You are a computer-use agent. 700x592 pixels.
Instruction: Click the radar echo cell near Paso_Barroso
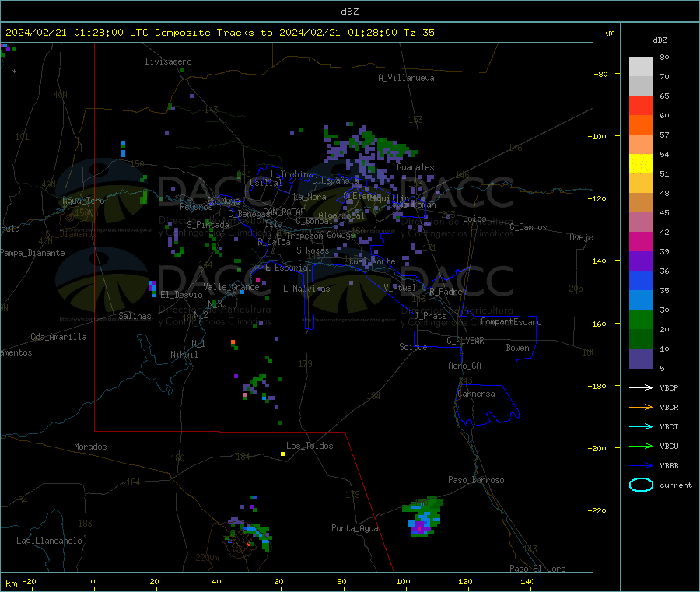[423, 517]
